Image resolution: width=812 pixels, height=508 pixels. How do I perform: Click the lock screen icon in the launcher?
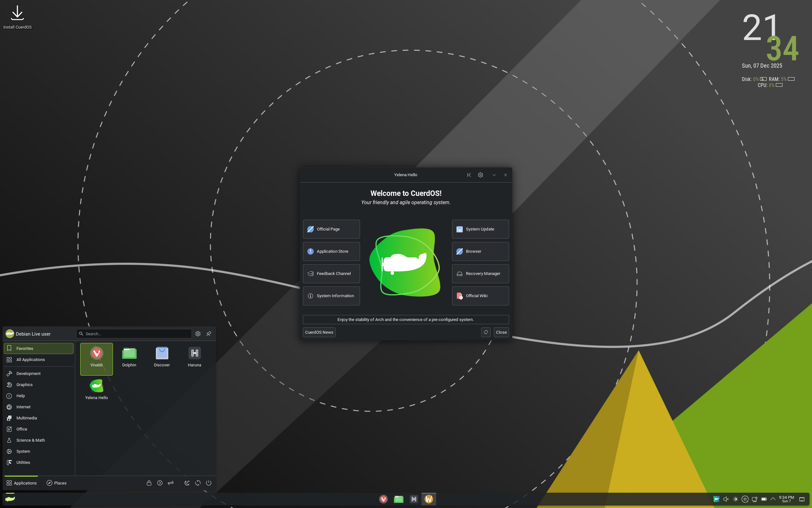[149, 483]
